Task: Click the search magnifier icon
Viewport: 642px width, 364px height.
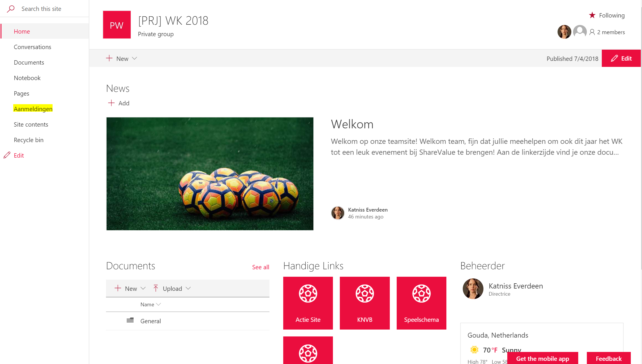Action: click(x=11, y=9)
